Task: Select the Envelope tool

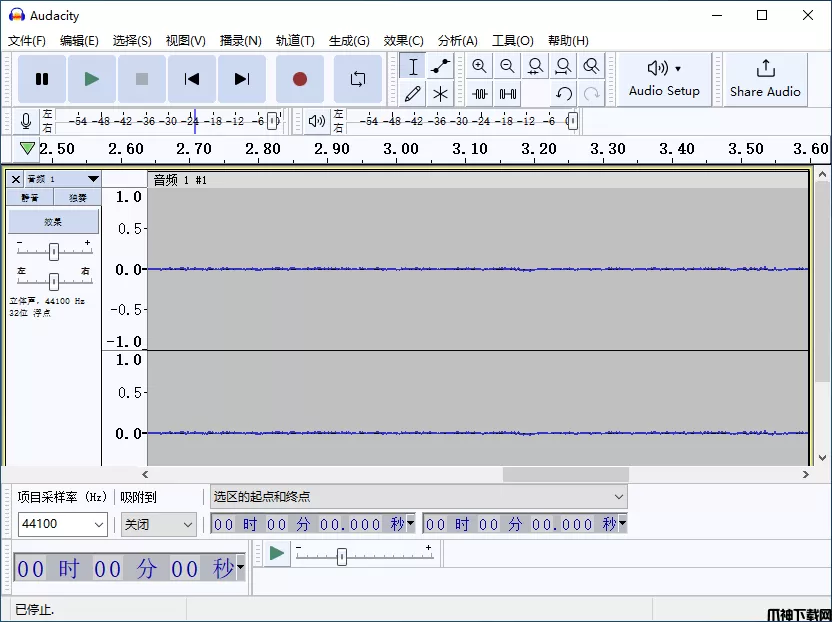Action: click(x=440, y=66)
